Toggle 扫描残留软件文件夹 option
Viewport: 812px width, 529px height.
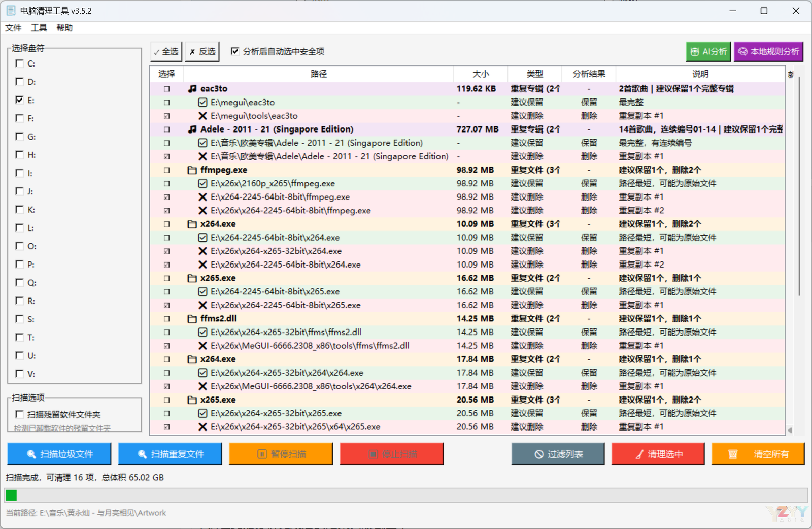pyautogui.click(x=20, y=414)
